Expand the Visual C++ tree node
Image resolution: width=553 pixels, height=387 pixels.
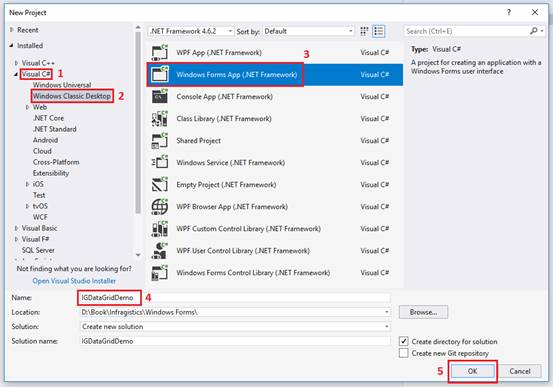[x=16, y=63]
